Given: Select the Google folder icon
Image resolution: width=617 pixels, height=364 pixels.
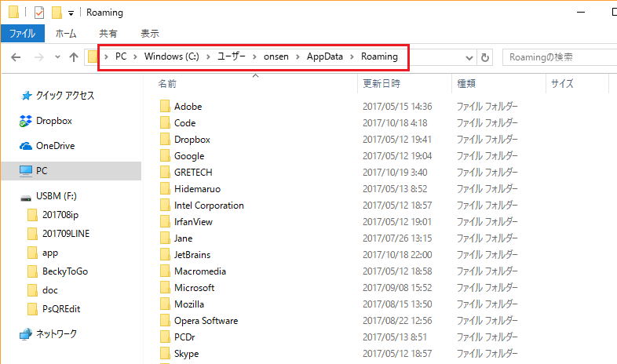Looking at the screenshot, I should [x=165, y=155].
